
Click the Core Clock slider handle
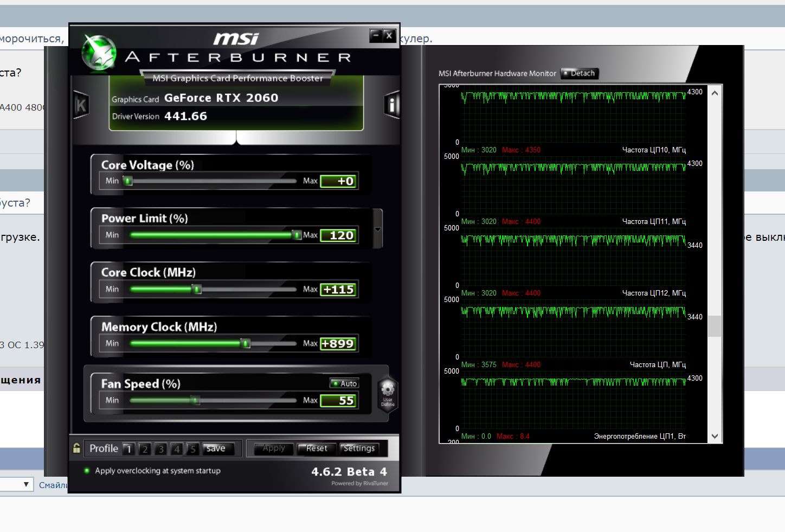click(197, 289)
